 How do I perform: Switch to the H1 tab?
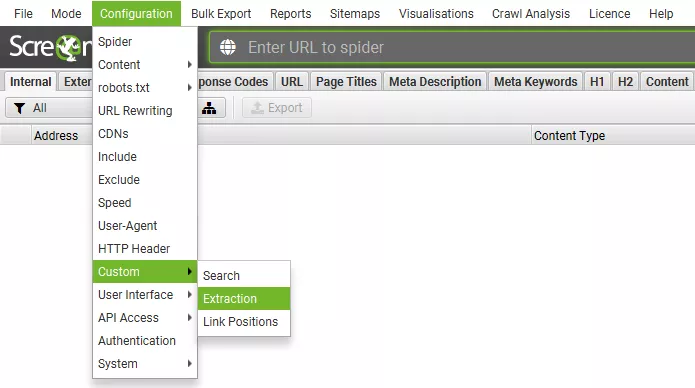(x=597, y=82)
